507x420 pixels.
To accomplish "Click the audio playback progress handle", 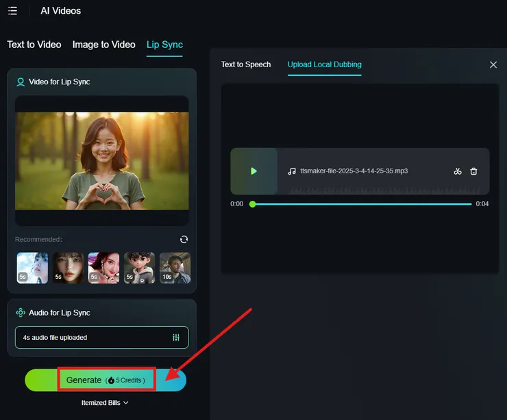I will tap(253, 204).
